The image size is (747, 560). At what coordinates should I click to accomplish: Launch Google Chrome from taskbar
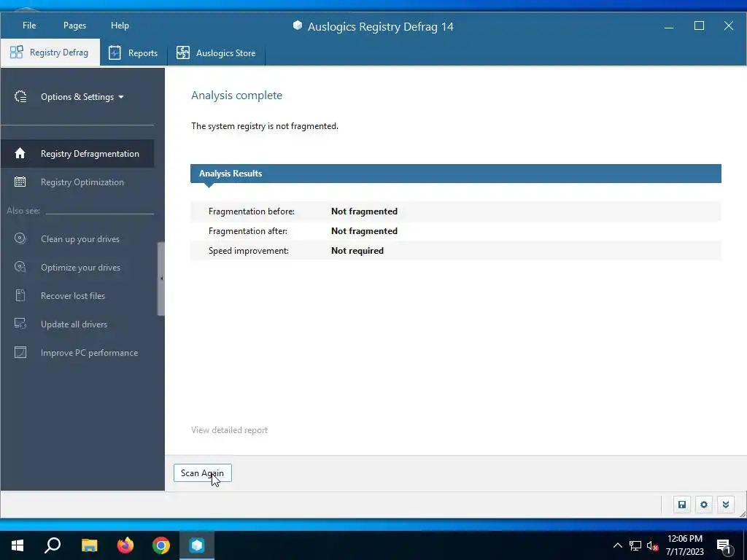[161, 545]
